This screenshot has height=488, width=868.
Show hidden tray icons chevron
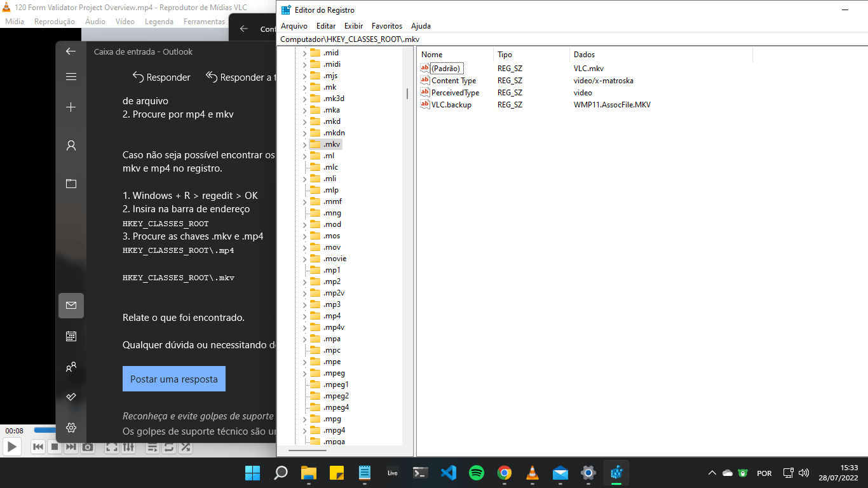pos(712,473)
